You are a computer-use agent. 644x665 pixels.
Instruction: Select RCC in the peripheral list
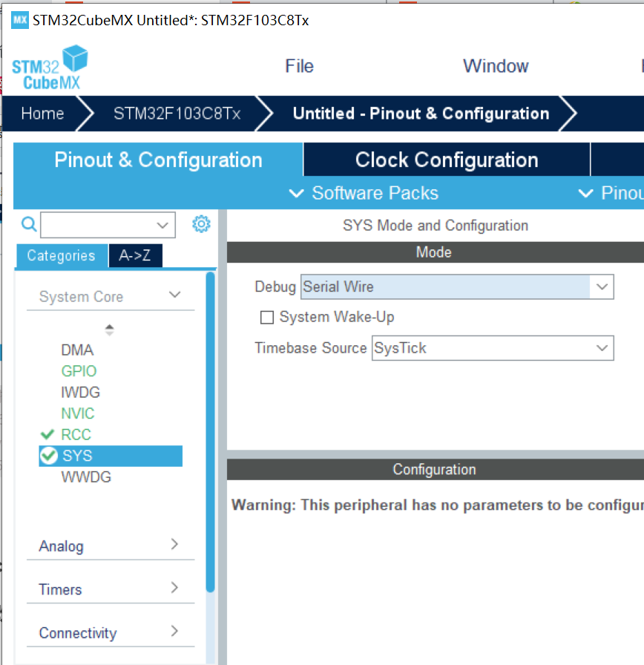(x=76, y=435)
